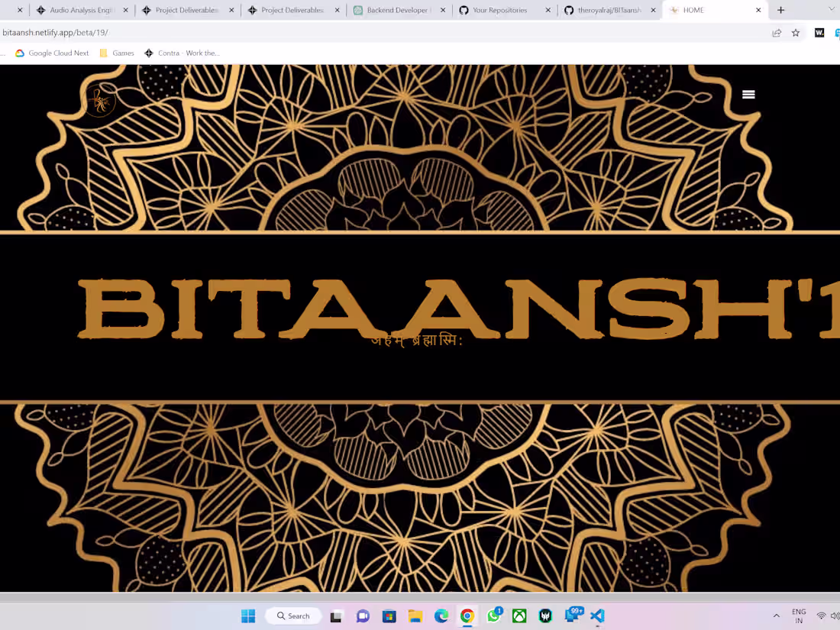The width and height of the screenshot is (840, 630).
Task: Open the Google Cloud Next bookmark
Action: pos(52,53)
